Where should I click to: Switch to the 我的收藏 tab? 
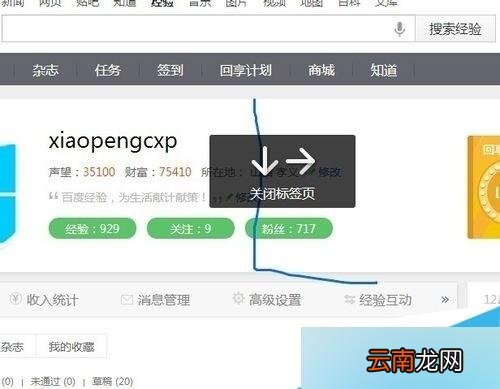[71, 347]
